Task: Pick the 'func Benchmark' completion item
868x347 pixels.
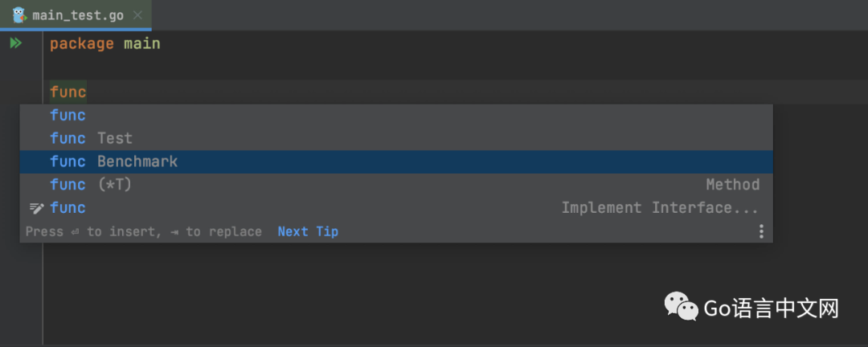Action: pyautogui.click(x=113, y=161)
